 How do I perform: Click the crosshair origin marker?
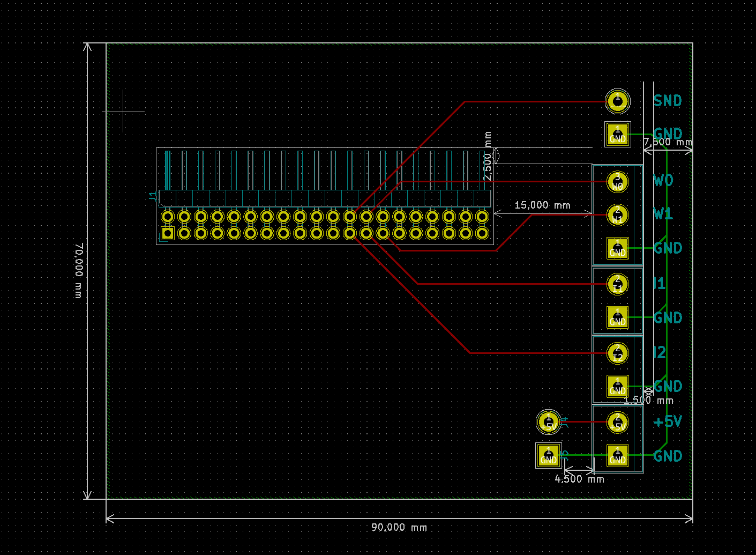[x=123, y=111]
